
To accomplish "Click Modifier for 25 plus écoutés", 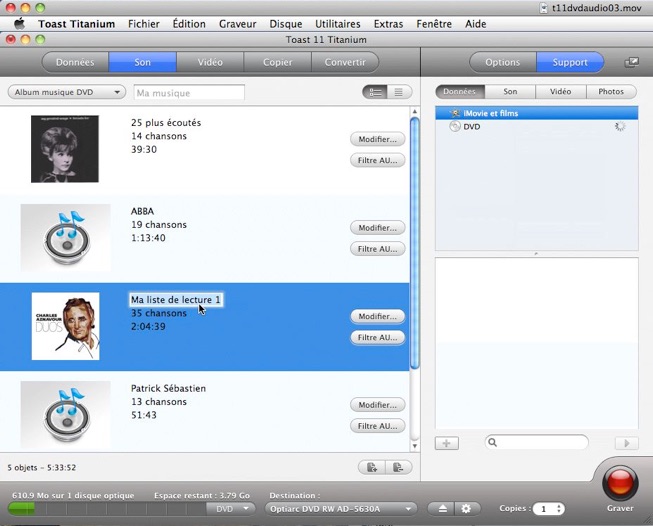I will [377, 139].
